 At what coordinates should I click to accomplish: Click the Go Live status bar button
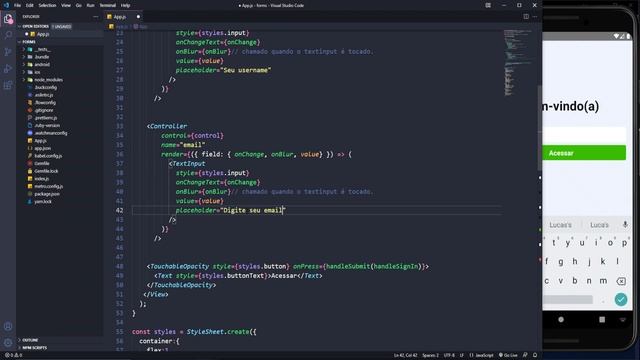(508, 355)
